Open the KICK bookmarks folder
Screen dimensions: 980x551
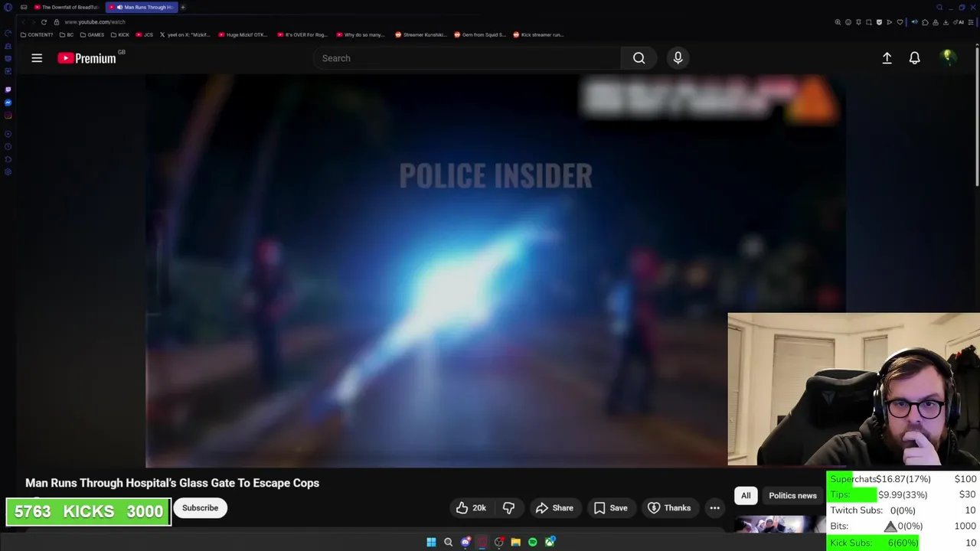click(x=120, y=34)
